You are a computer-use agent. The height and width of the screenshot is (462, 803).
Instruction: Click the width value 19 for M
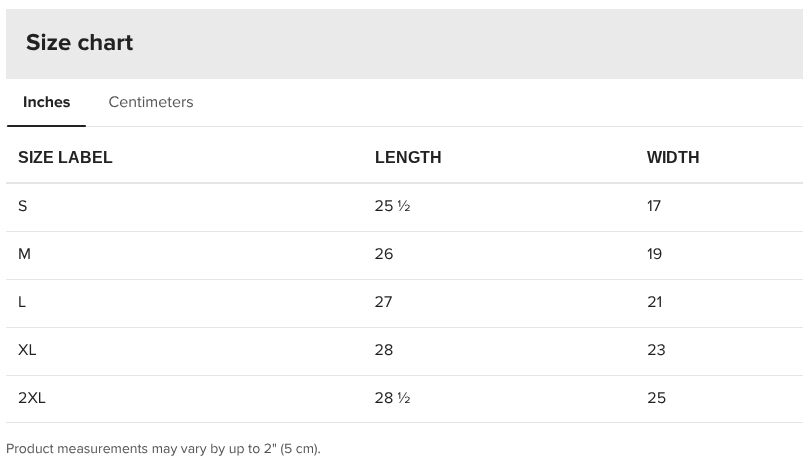[654, 254]
